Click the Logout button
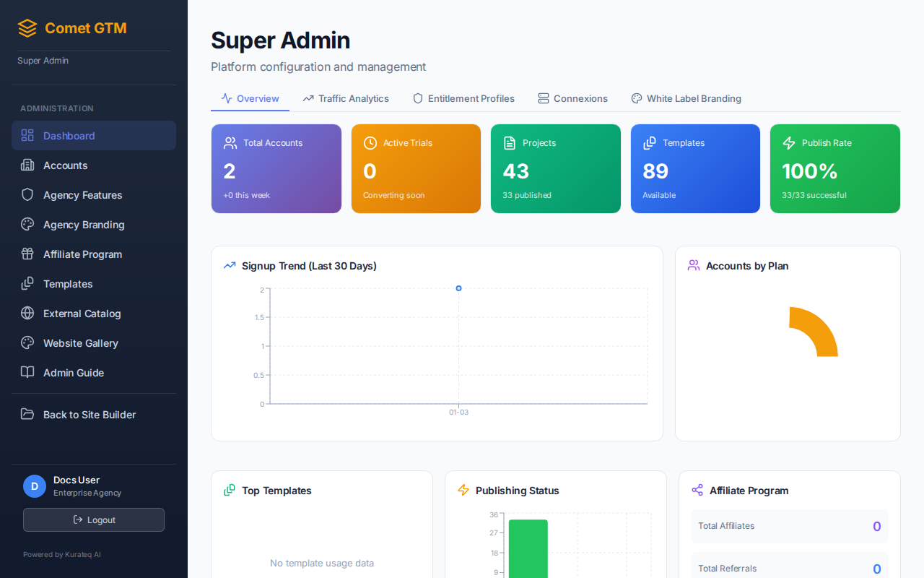 tap(93, 519)
